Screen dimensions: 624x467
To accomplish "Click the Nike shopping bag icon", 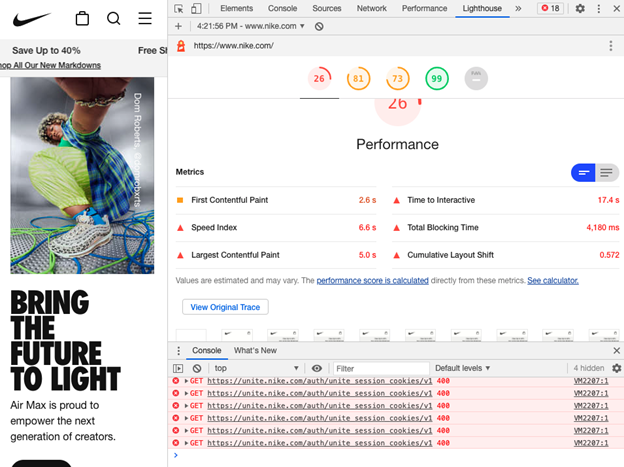I will point(82,18).
